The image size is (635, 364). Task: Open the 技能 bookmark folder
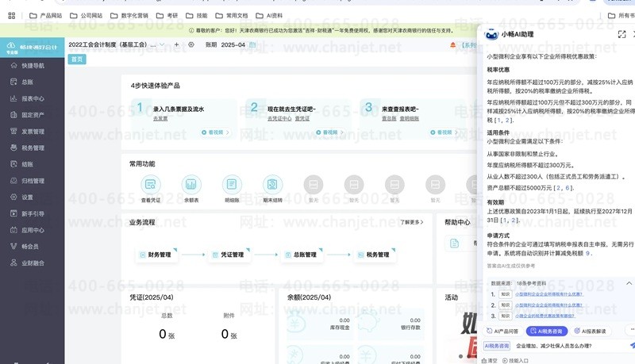click(x=196, y=15)
